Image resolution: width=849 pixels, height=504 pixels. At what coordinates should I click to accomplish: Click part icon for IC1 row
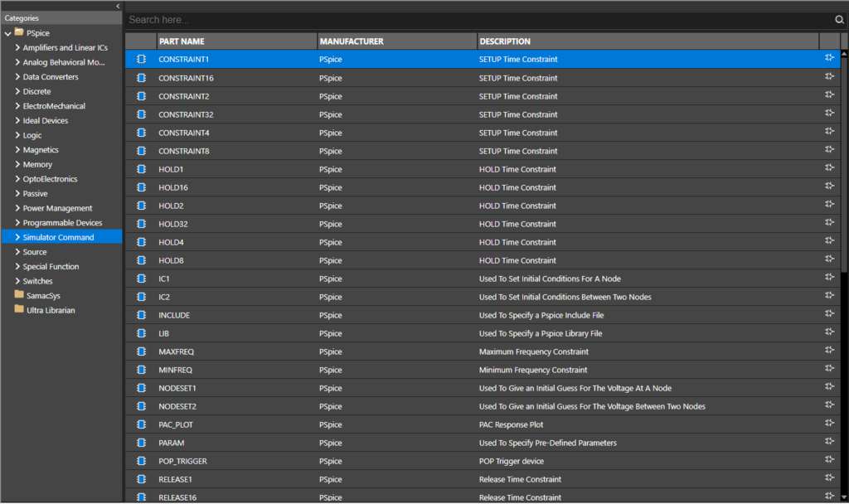point(141,279)
